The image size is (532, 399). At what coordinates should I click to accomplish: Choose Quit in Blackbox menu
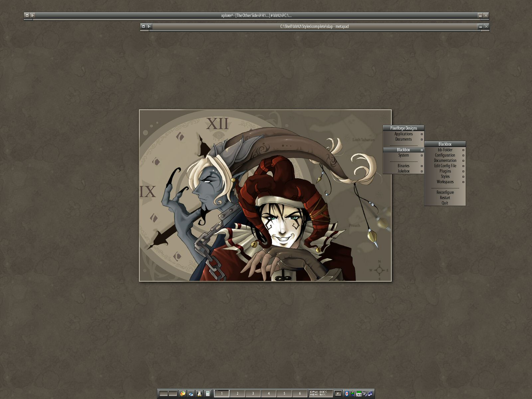(x=445, y=203)
